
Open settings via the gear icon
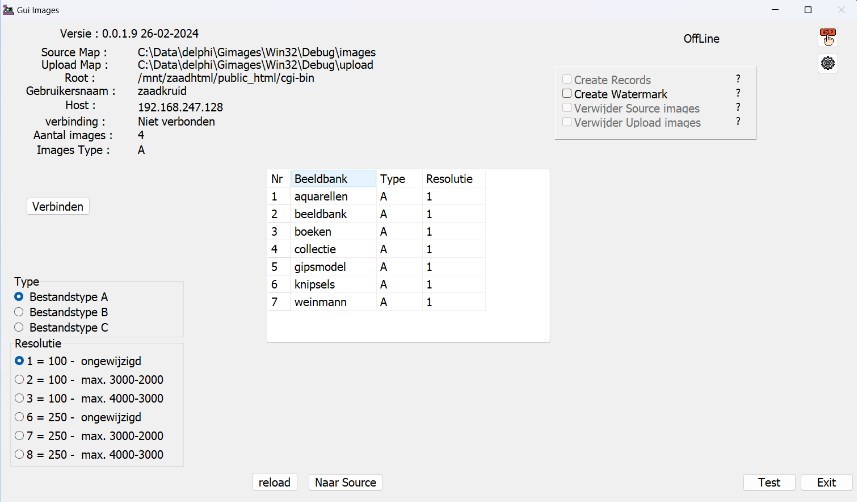click(828, 63)
